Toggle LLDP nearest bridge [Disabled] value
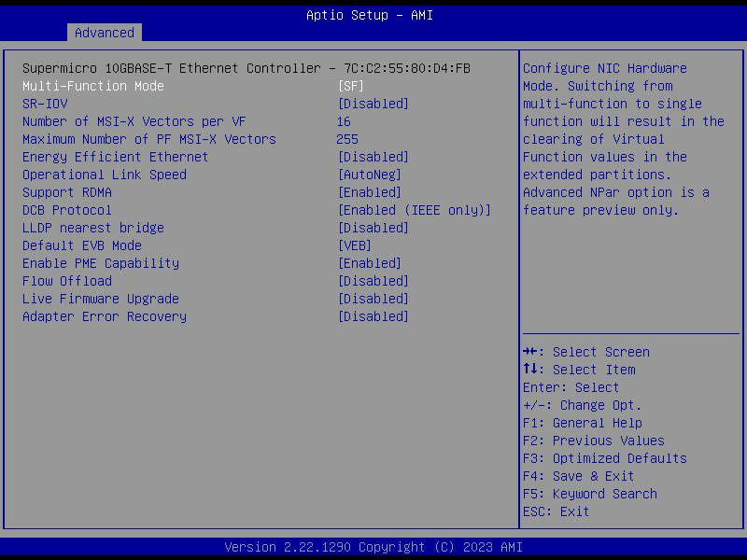The width and height of the screenshot is (747, 560). tap(373, 228)
